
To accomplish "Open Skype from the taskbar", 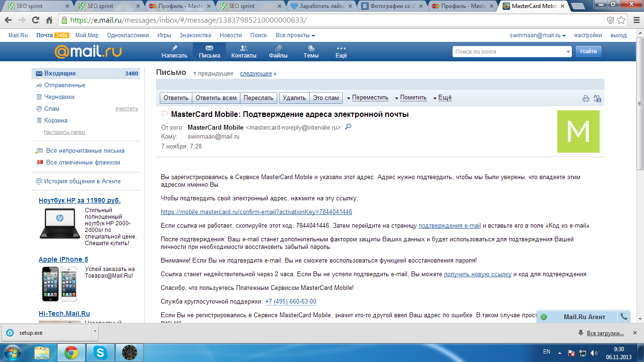I will click(x=100, y=352).
